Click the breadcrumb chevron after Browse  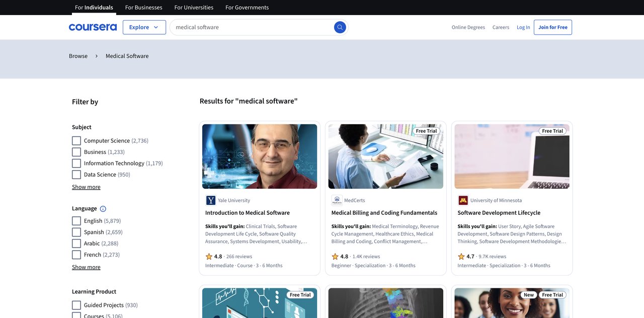[x=97, y=56]
